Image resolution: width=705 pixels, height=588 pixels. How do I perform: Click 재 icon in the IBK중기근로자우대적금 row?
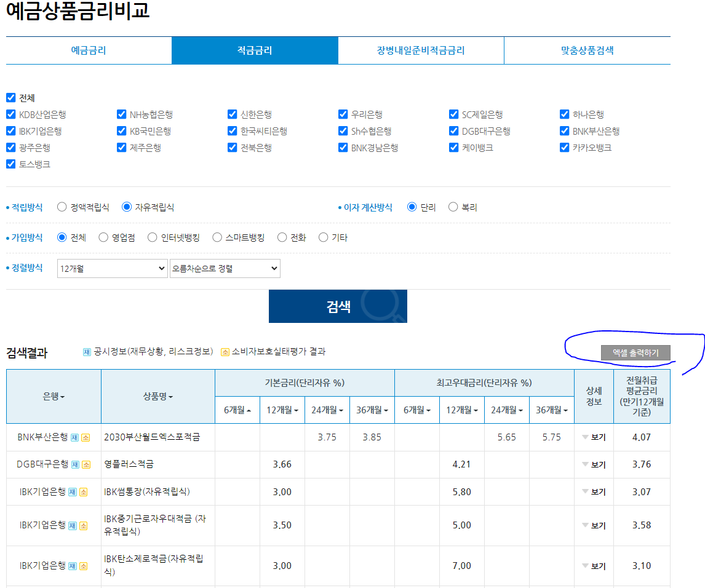click(73, 525)
